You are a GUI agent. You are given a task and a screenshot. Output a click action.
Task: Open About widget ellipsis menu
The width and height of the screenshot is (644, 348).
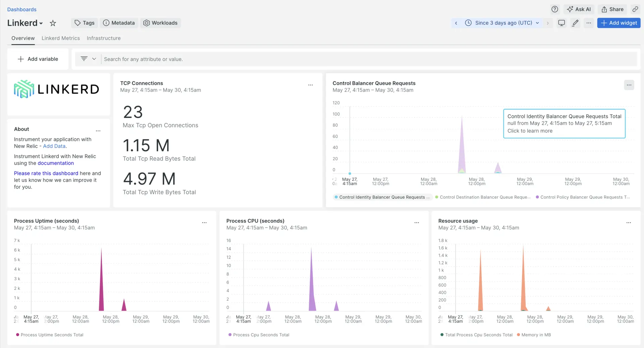pyautogui.click(x=98, y=131)
